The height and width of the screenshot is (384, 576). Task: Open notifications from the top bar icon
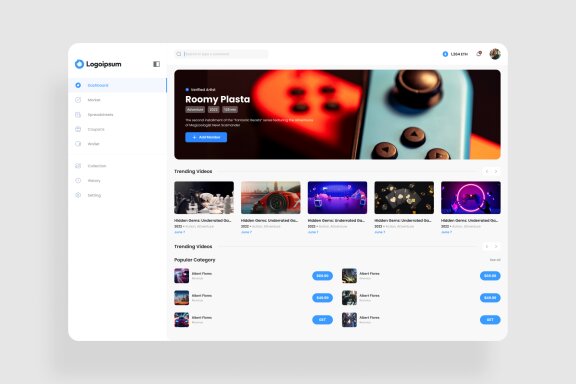[x=479, y=54]
